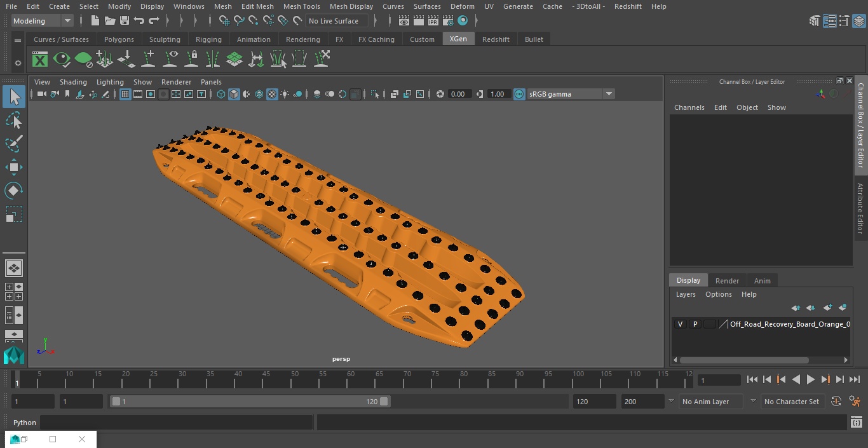Switch to the Anim layer tab
This screenshot has height=448, width=868.
click(762, 281)
